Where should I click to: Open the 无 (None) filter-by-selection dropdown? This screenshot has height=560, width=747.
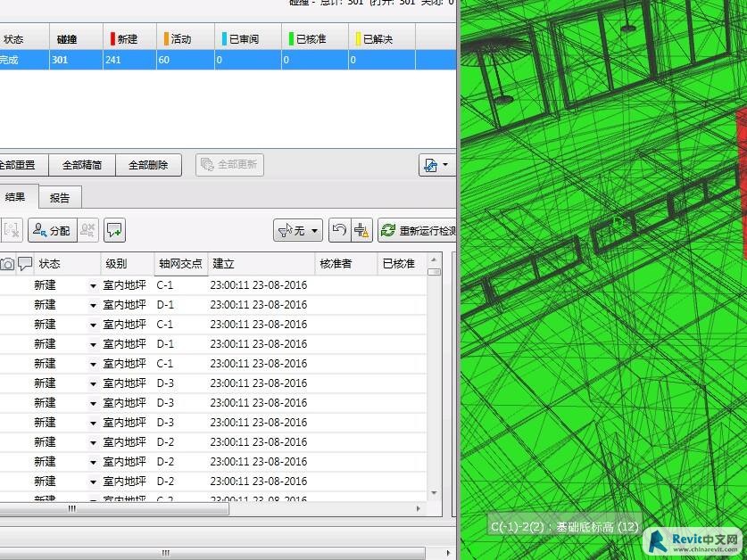pyautogui.click(x=298, y=230)
